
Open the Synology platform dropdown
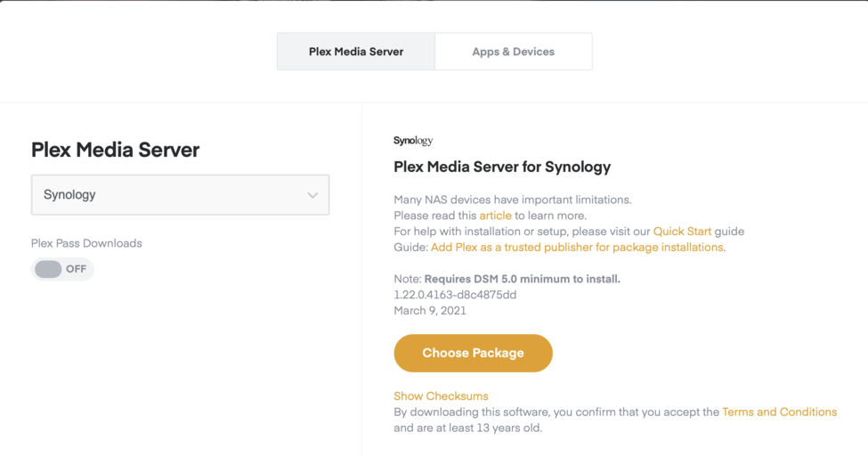(180, 195)
